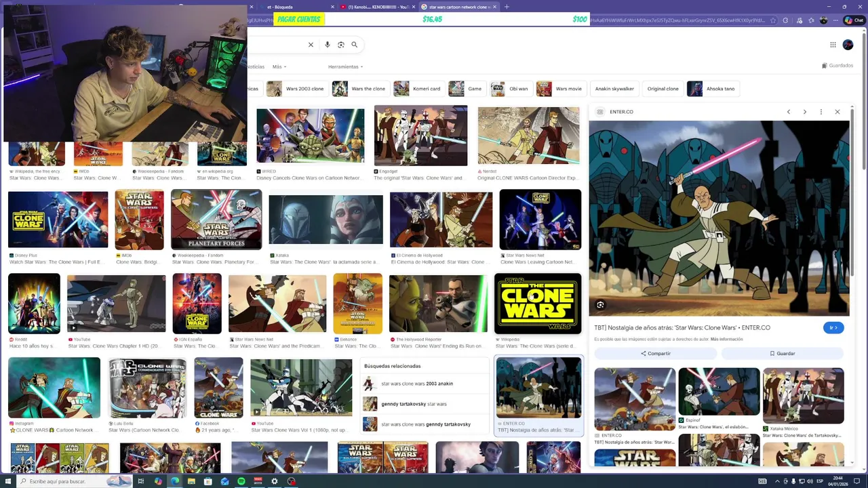This screenshot has width=868, height=488.
Task: Open Settings gear in the taskbar
Action: [275, 481]
